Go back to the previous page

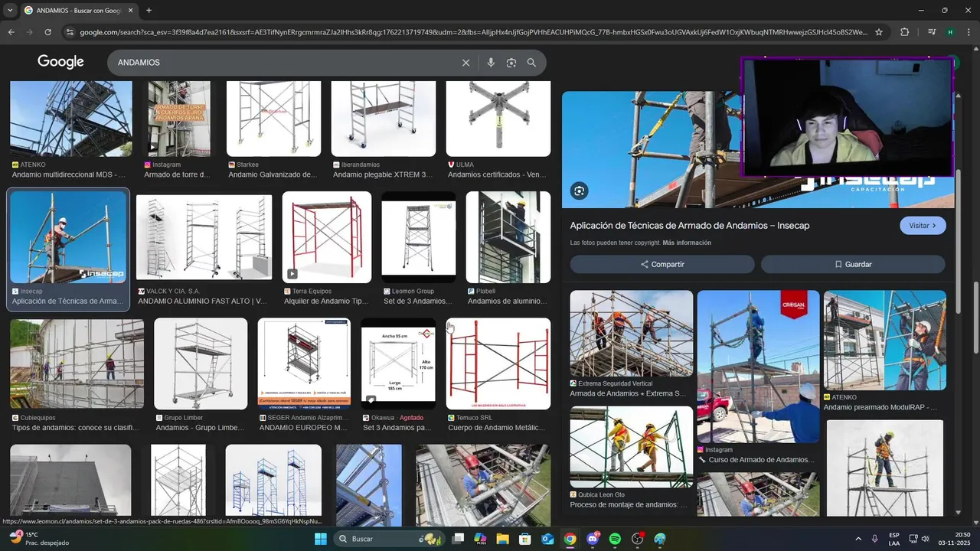point(11,32)
